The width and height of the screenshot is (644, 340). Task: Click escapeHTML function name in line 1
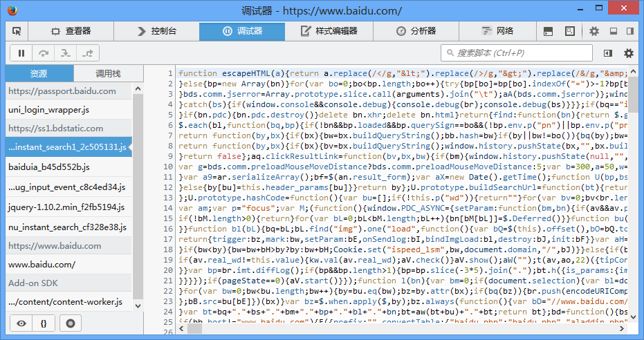coord(248,73)
